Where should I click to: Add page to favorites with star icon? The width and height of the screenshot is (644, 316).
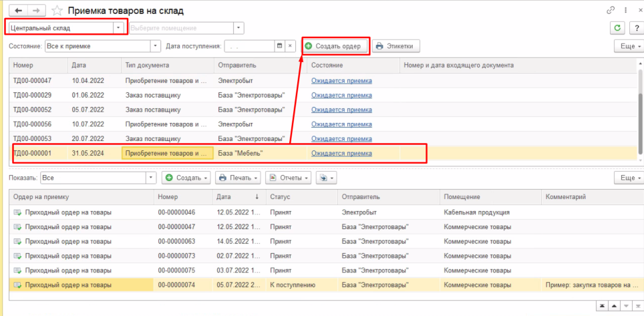tap(57, 11)
